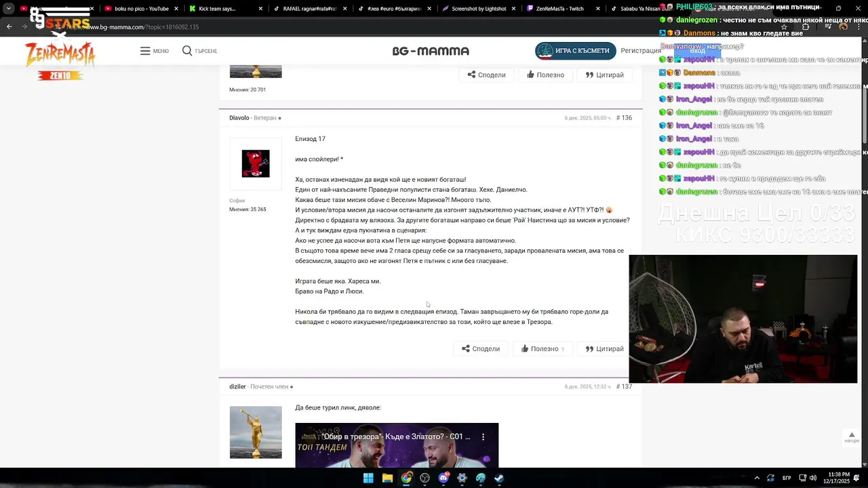
Task: Click the Chrome taskbar icon
Action: (x=406, y=478)
